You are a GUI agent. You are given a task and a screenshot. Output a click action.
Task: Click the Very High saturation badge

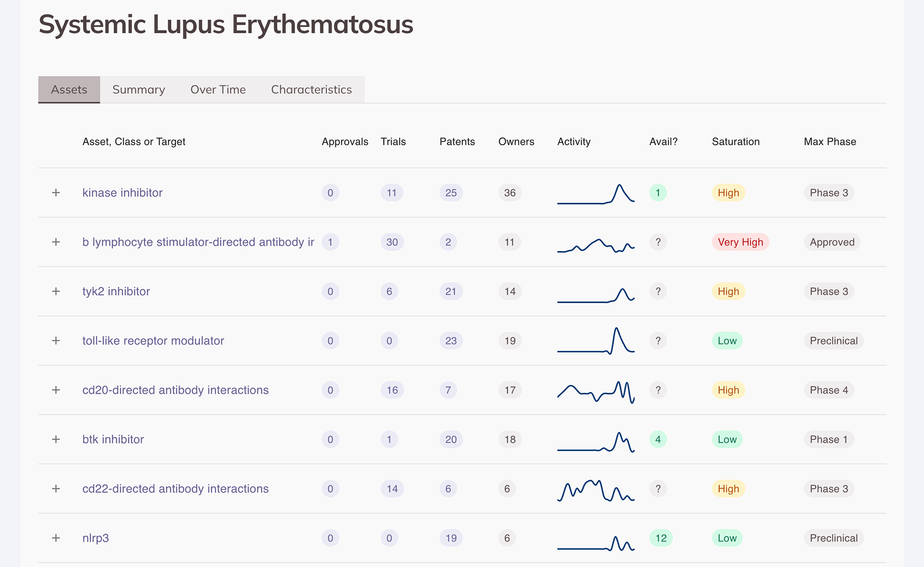[x=740, y=242]
